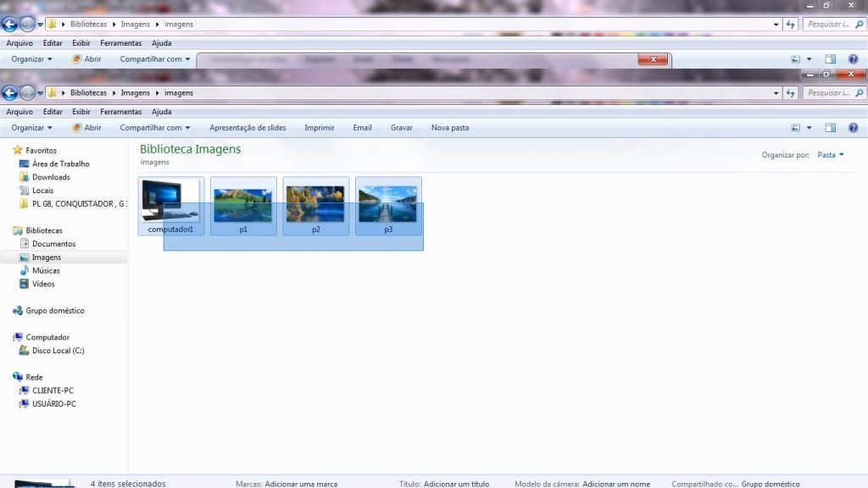Image resolution: width=868 pixels, height=488 pixels.
Task: Open the Pasta arrangement dropdown
Action: point(831,155)
